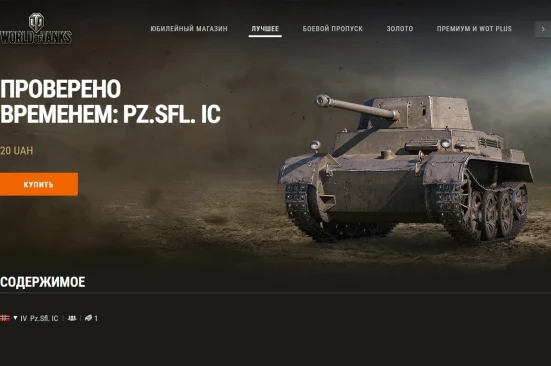Screen dimensions: 551x366
Task: Show more tabs with the right chevron
Action: (543, 29)
